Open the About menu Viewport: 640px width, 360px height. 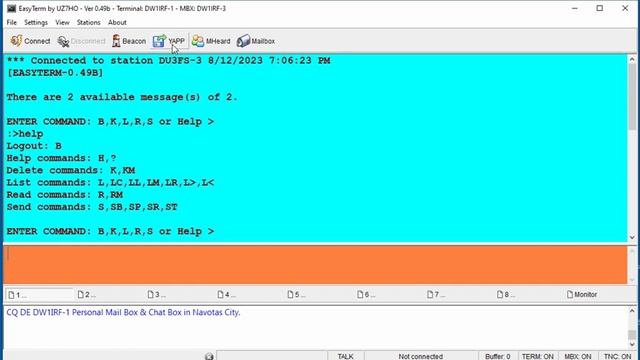(117, 22)
